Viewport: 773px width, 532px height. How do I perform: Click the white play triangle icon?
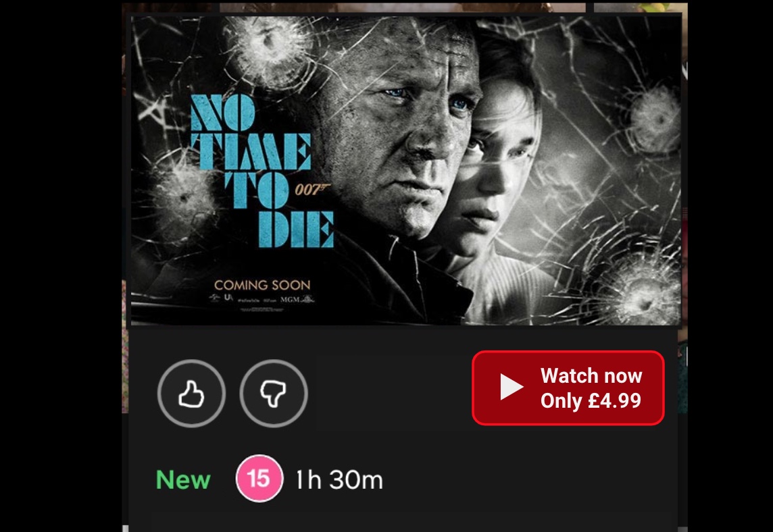point(512,387)
